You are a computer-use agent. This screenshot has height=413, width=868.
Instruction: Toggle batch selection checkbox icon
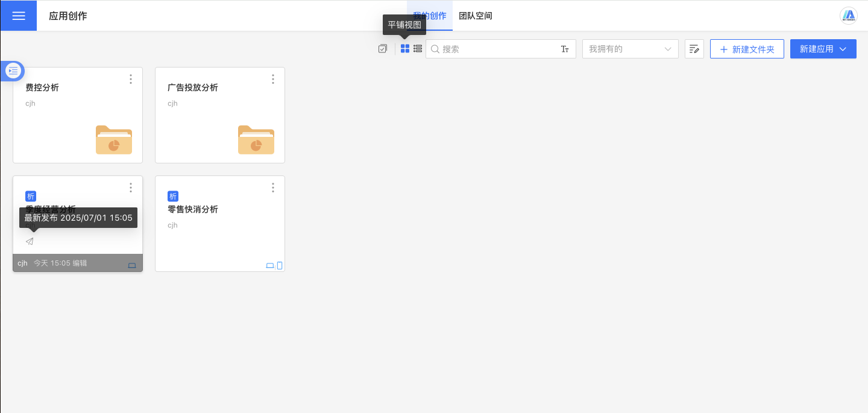point(383,49)
